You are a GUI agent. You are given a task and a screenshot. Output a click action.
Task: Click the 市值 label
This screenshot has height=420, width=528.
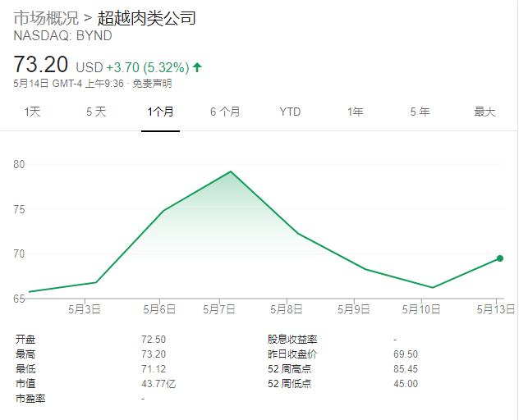tap(25, 384)
